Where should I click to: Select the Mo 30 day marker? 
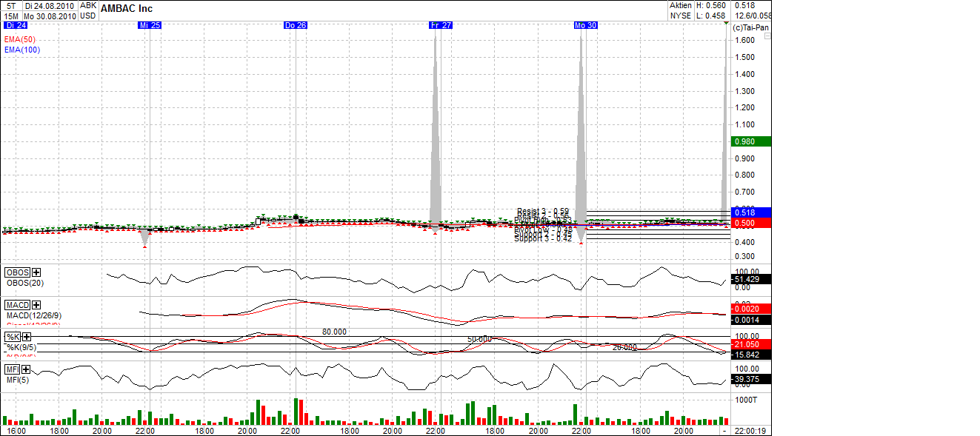pos(585,25)
